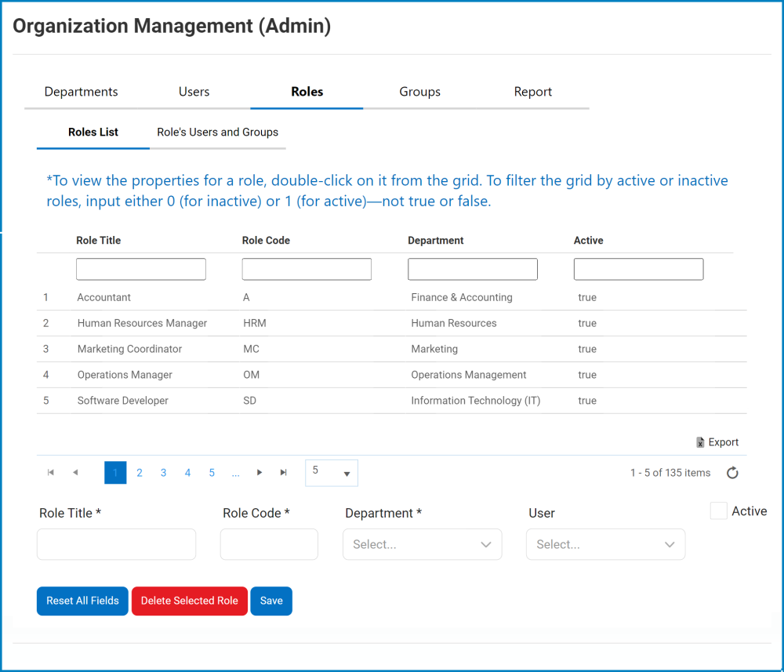
Task: Open the Role's Users and Groups tab
Action: tap(217, 132)
